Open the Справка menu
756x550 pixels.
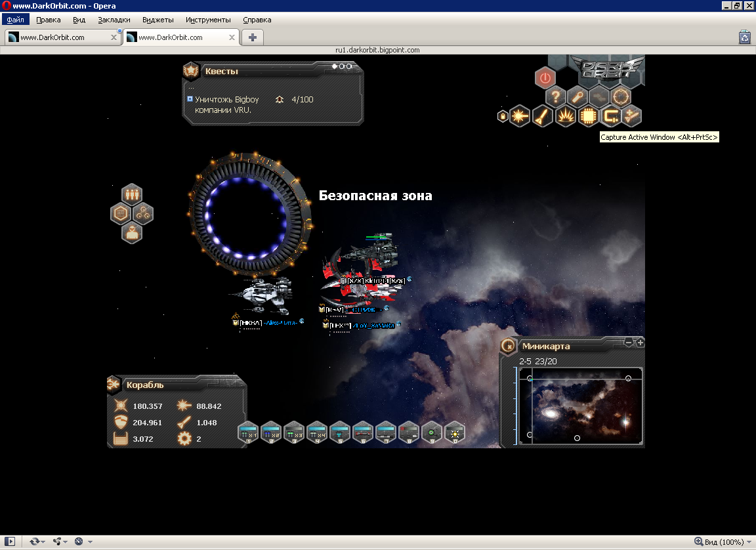[257, 20]
